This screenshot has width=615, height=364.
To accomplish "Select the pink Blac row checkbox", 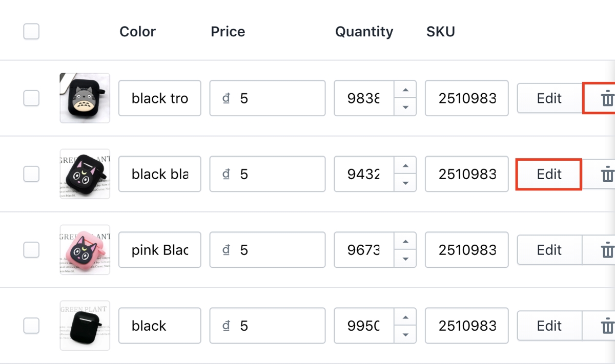I will point(31,250).
